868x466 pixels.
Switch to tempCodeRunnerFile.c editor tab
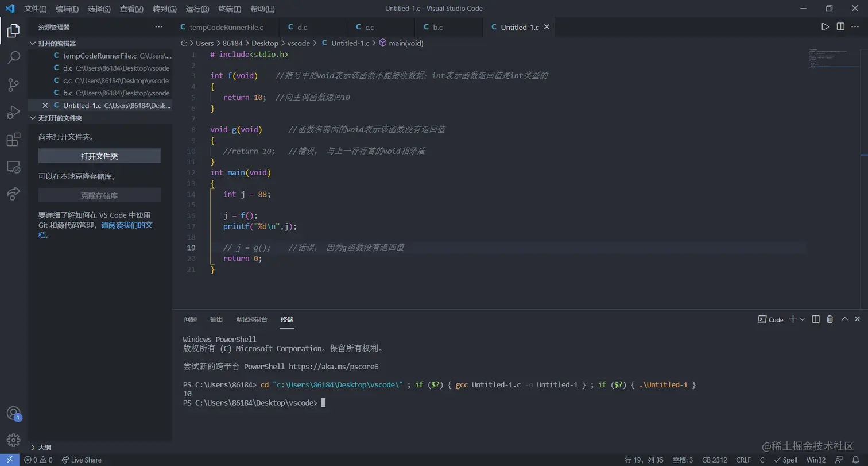pyautogui.click(x=226, y=27)
